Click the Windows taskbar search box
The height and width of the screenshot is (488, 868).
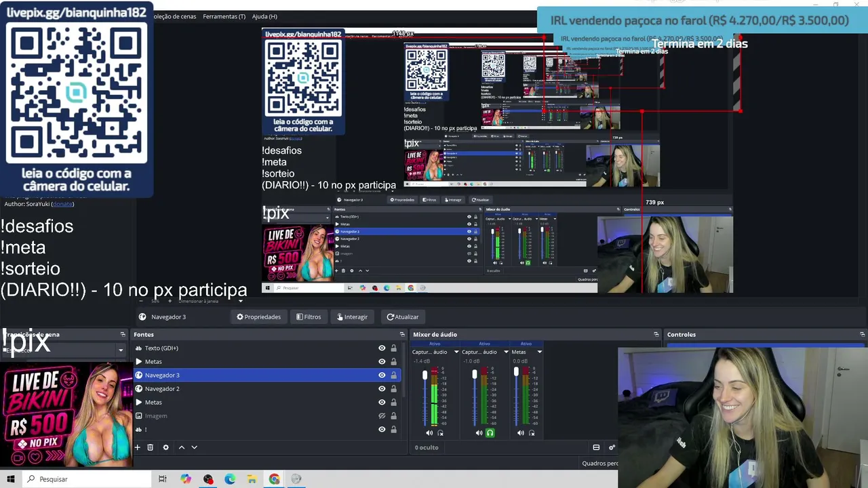pos(87,479)
